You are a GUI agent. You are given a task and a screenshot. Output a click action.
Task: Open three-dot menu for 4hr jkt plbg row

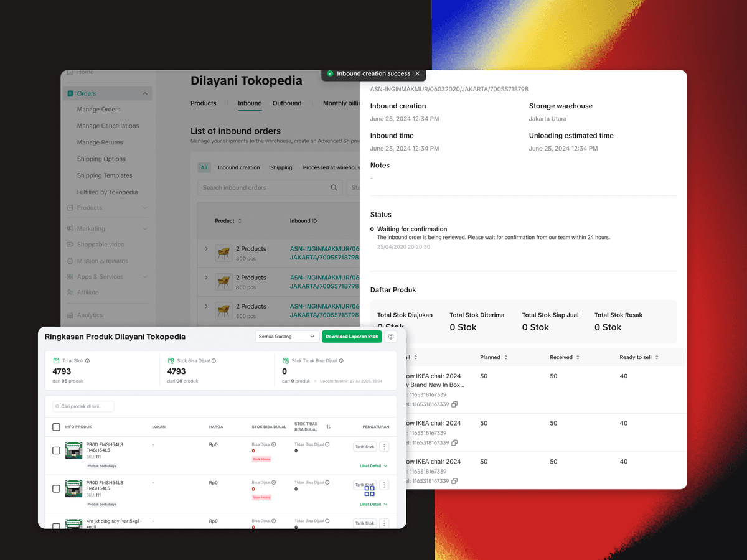(384, 523)
